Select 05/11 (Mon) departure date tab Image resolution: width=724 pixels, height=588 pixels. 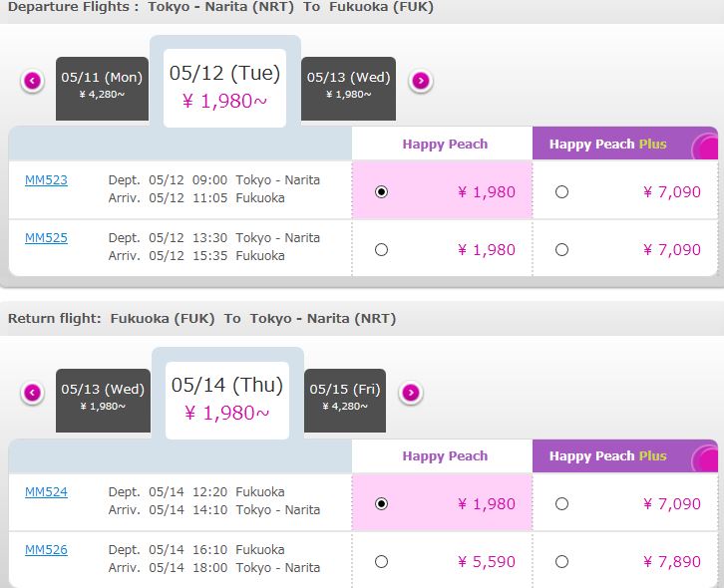pos(102,89)
